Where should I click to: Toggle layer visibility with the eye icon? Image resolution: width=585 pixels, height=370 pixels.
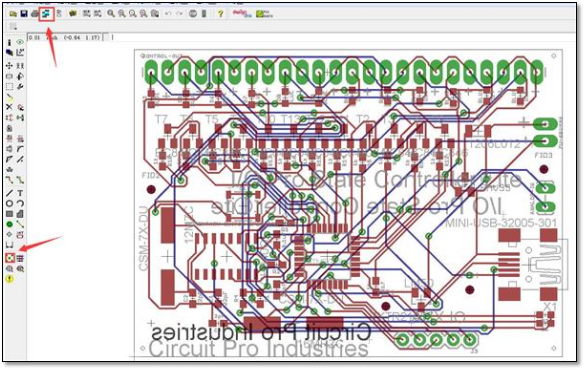(x=20, y=42)
